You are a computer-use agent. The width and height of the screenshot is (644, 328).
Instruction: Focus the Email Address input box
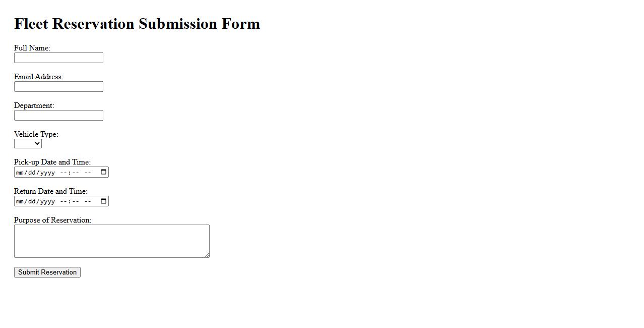point(58,87)
